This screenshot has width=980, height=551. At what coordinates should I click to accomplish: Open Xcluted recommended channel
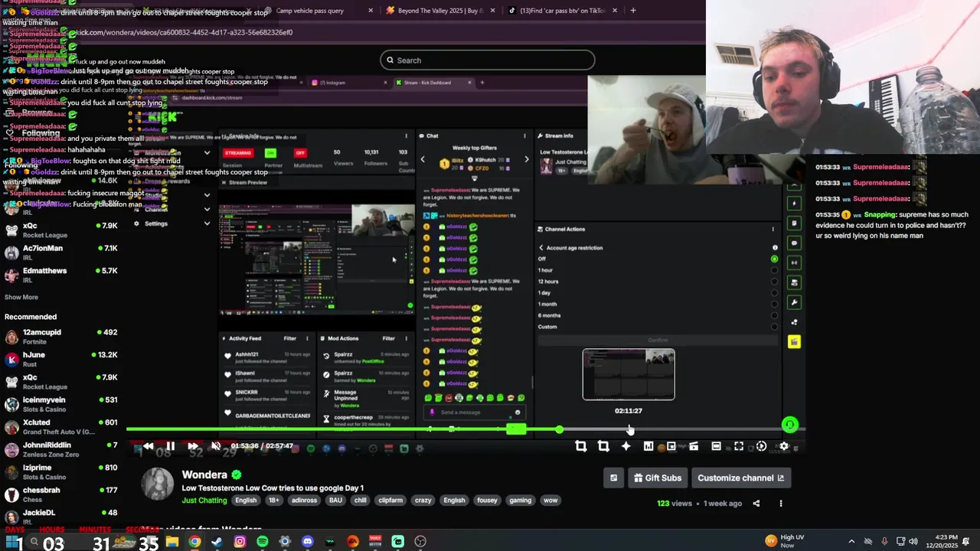[61, 426]
